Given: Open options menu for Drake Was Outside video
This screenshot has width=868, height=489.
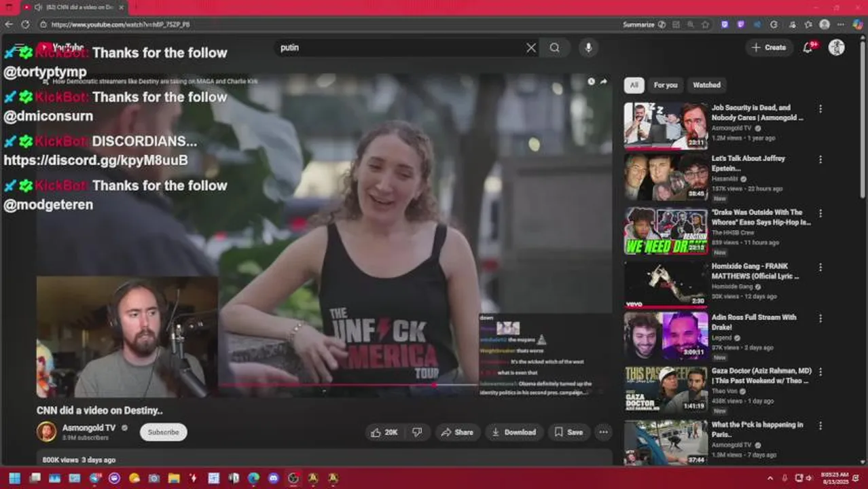Looking at the screenshot, I should [820, 213].
